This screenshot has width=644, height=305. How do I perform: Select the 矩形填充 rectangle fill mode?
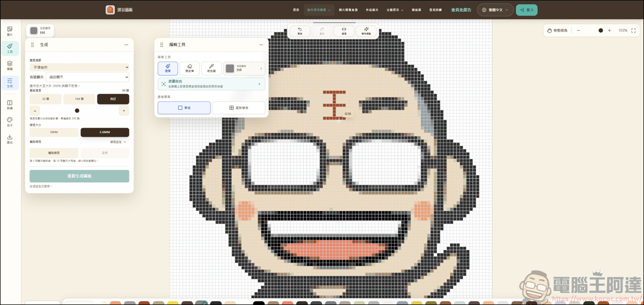point(239,108)
